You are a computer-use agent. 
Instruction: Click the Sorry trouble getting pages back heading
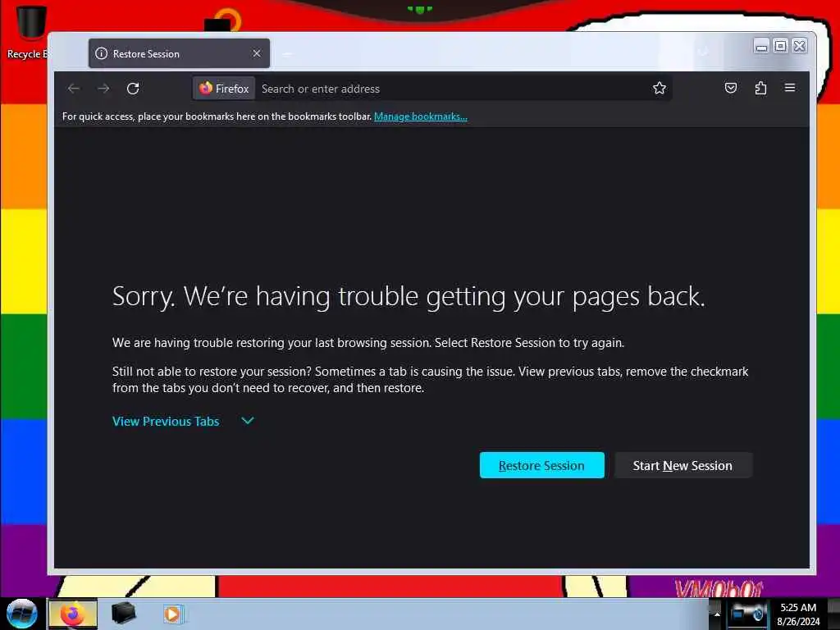tap(409, 296)
